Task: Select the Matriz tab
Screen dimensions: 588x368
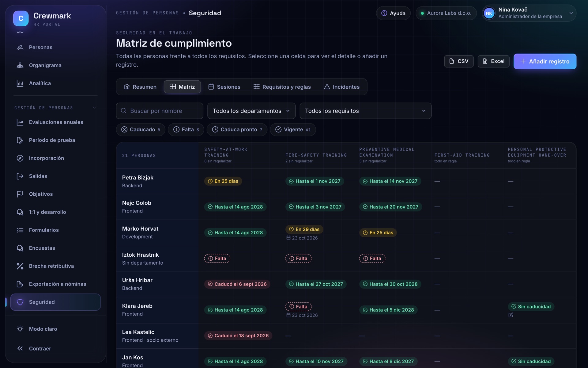Action: click(182, 87)
